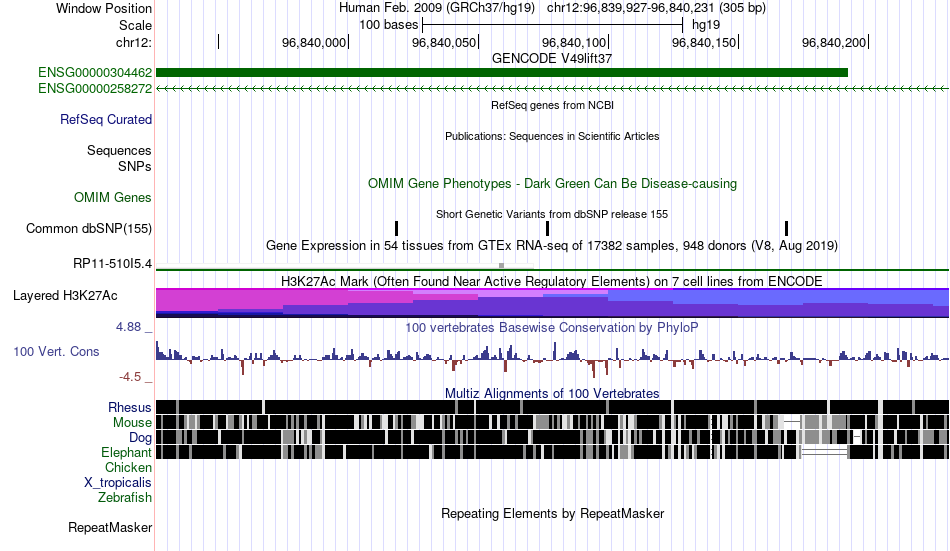Click the last dbSNP variant tick mark
The image size is (950, 551).
[x=786, y=229]
